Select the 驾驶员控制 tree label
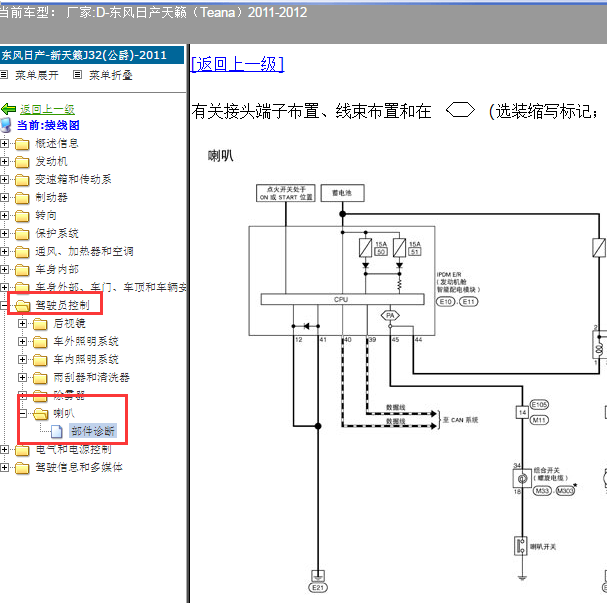Screen dimensions: 607x603 (x=62, y=305)
